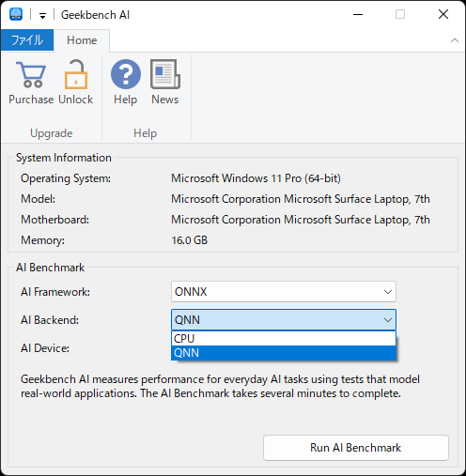
Task: Open the News newspaper icon
Action: pos(165,74)
